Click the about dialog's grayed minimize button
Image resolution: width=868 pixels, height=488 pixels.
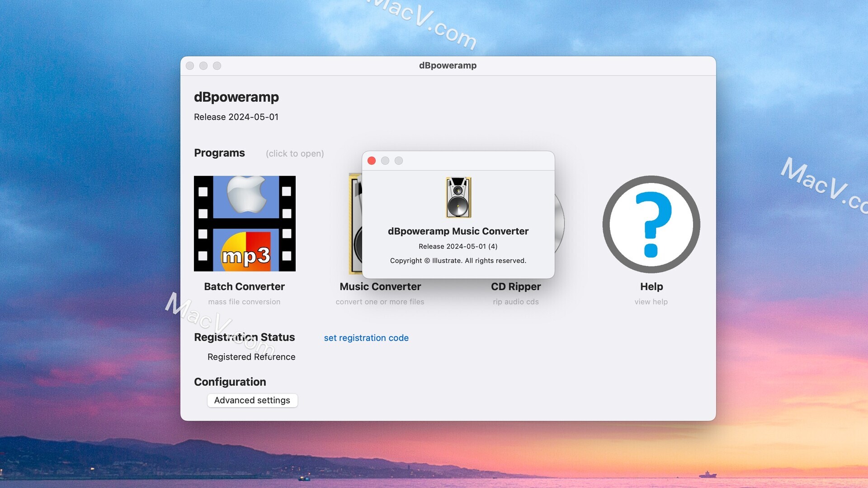tap(385, 161)
